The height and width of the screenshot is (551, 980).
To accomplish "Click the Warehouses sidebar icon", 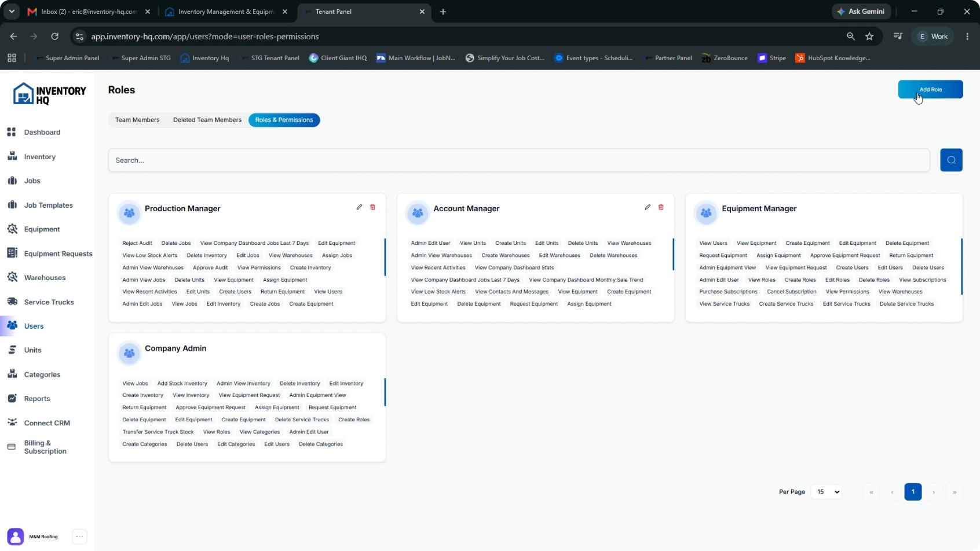I will (x=12, y=277).
